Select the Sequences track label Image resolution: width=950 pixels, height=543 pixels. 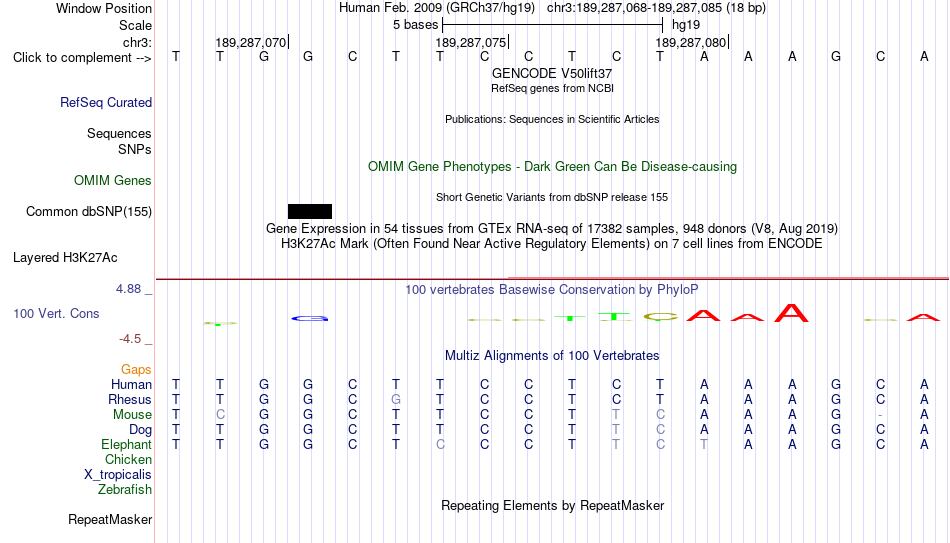[x=119, y=133]
